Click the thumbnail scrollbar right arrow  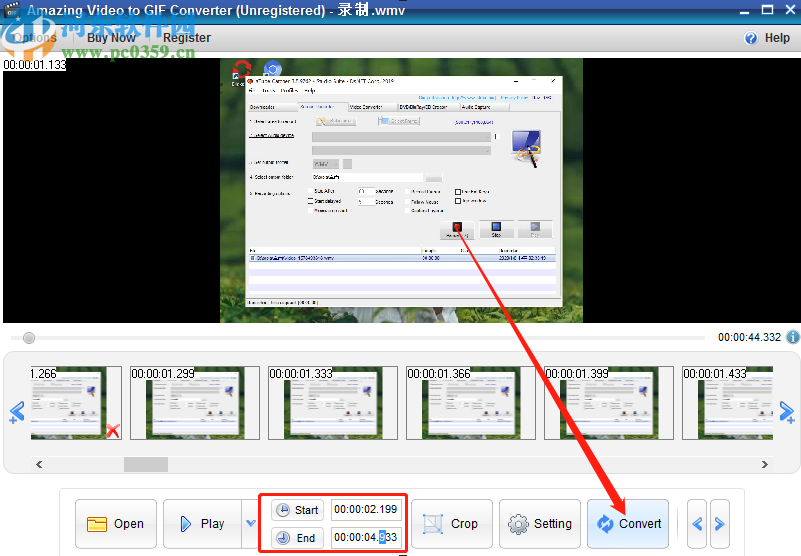click(x=765, y=465)
